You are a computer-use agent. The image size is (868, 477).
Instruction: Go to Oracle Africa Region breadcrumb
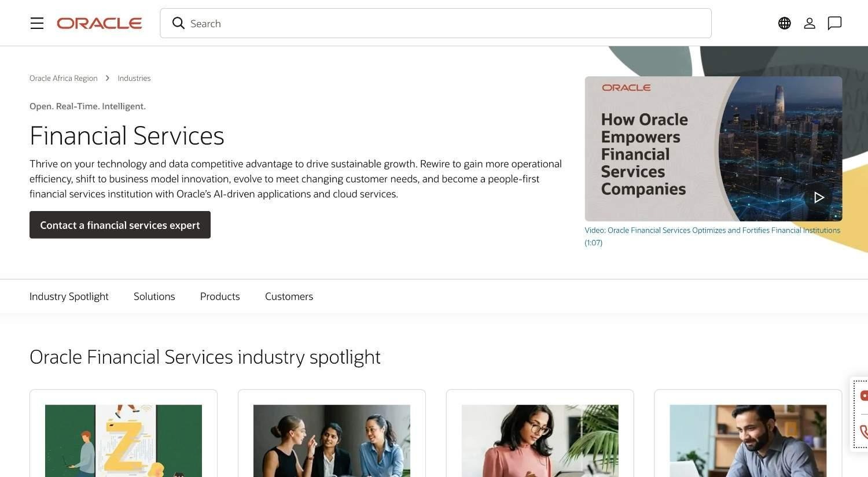tap(64, 78)
